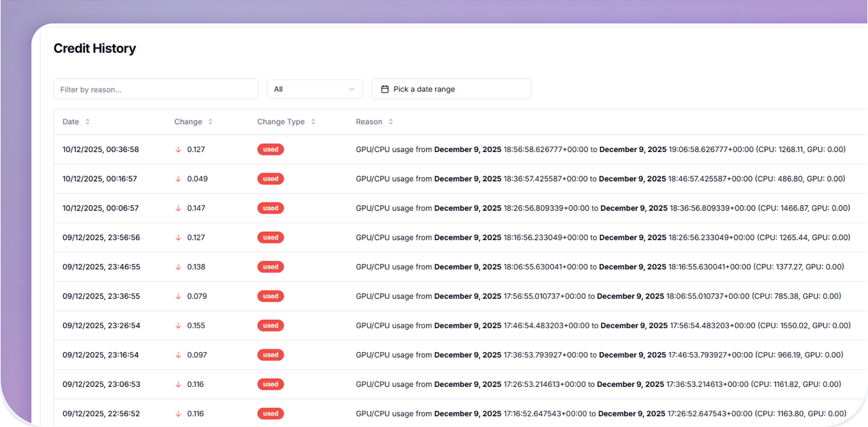Viewport: 868px width, 427px height.
Task: Click red down arrow beside 0.079
Action: [178, 296]
